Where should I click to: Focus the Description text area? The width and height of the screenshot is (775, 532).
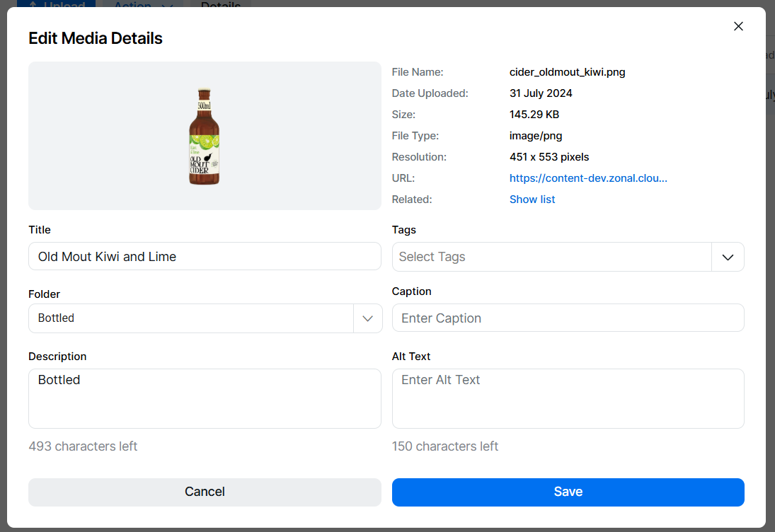(x=205, y=398)
